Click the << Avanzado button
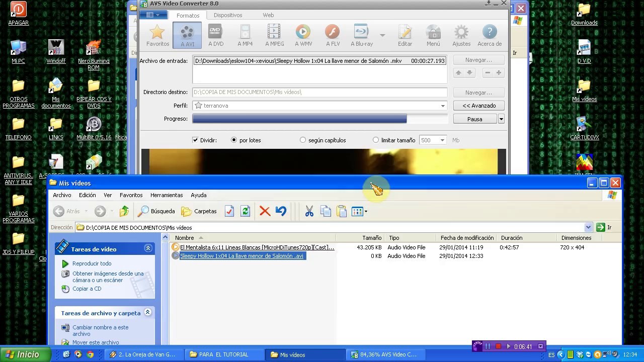Image resolution: width=644 pixels, height=362 pixels. point(479,106)
